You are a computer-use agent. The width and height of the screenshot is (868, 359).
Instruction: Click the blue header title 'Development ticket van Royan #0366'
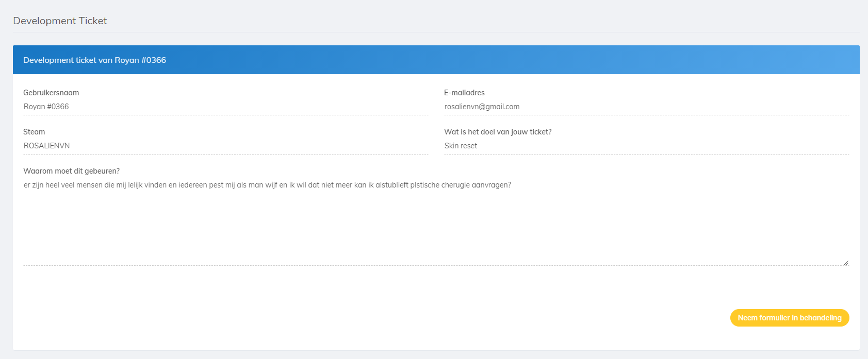pos(94,60)
